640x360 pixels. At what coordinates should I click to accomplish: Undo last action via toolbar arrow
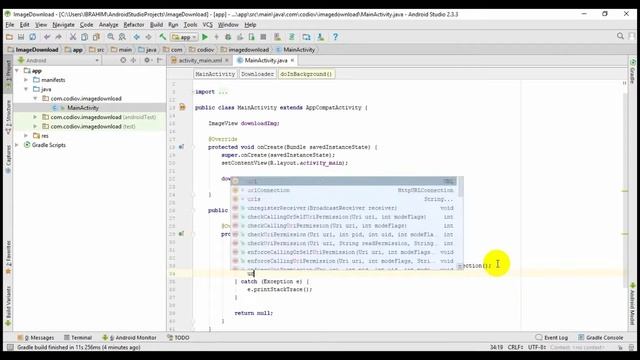[x=47, y=37]
